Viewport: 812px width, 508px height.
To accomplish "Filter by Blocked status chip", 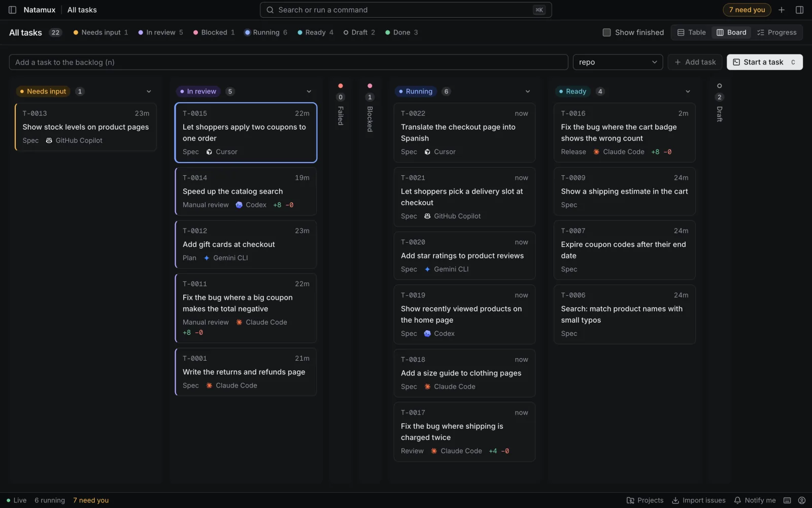I will click(x=214, y=33).
